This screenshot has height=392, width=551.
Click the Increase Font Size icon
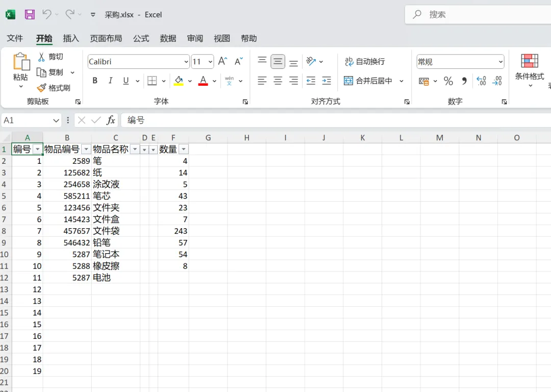click(x=223, y=62)
